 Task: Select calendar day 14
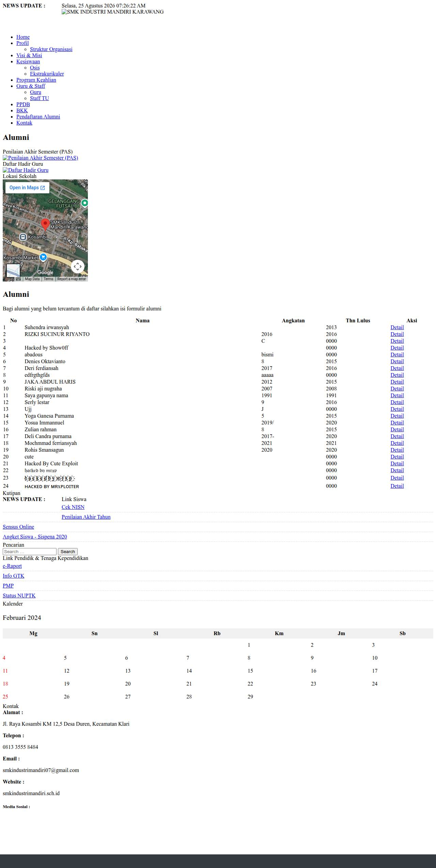point(189,671)
